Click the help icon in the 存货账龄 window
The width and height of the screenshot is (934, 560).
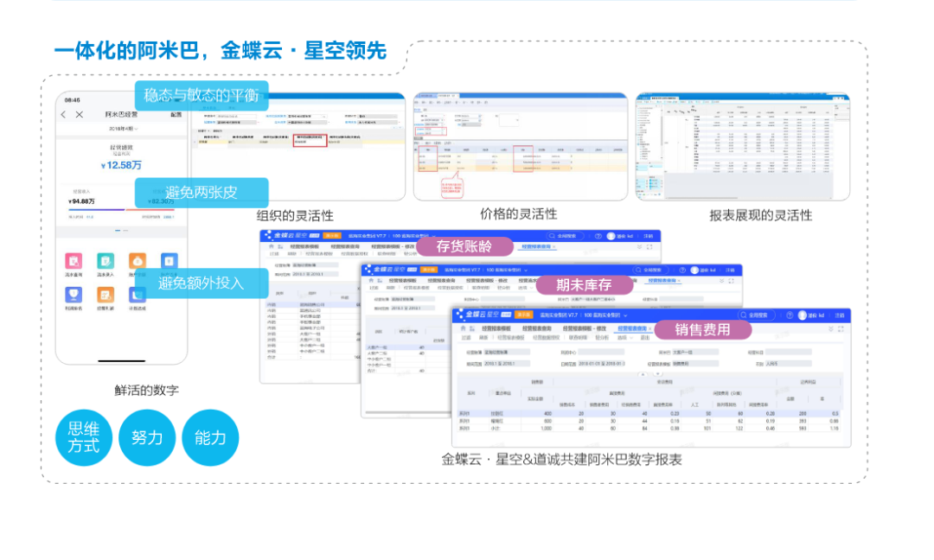(x=598, y=236)
